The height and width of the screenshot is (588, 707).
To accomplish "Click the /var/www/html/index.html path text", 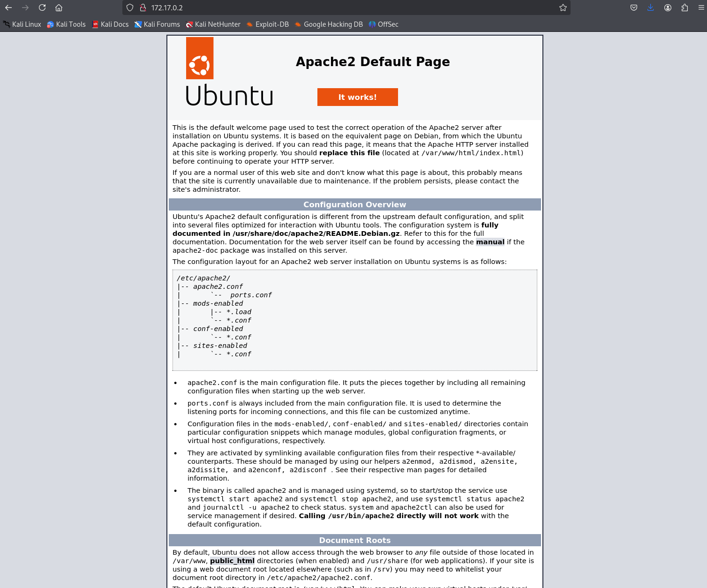I will [x=471, y=153].
